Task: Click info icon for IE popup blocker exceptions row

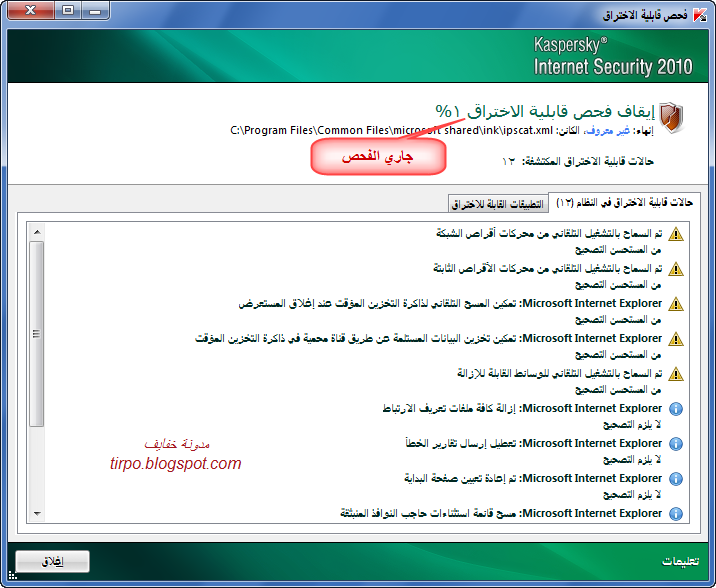Action: click(676, 514)
